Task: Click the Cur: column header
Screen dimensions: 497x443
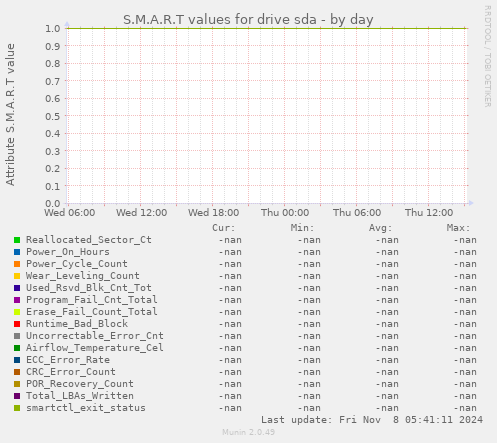Action: (x=224, y=228)
